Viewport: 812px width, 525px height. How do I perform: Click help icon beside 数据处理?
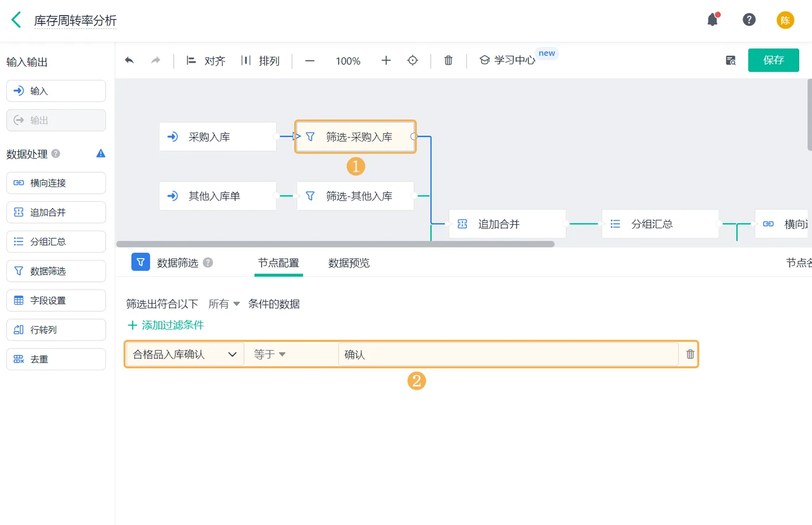pos(56,154)
